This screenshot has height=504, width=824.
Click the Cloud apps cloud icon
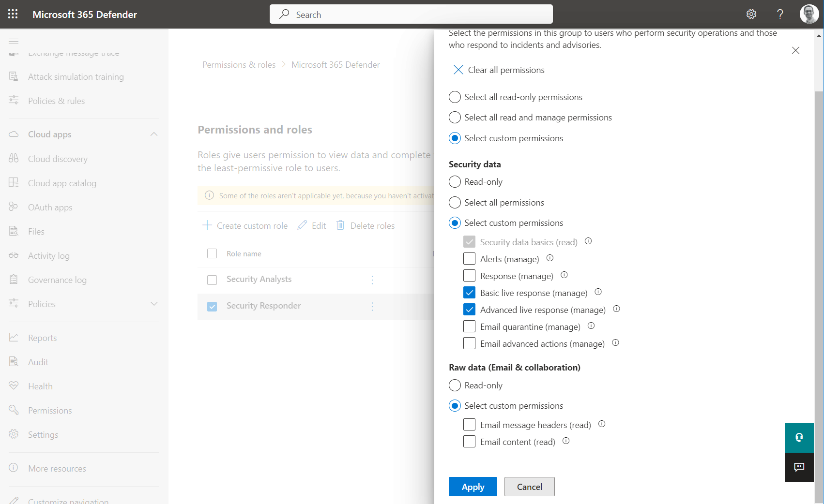[x=14, y=134]
